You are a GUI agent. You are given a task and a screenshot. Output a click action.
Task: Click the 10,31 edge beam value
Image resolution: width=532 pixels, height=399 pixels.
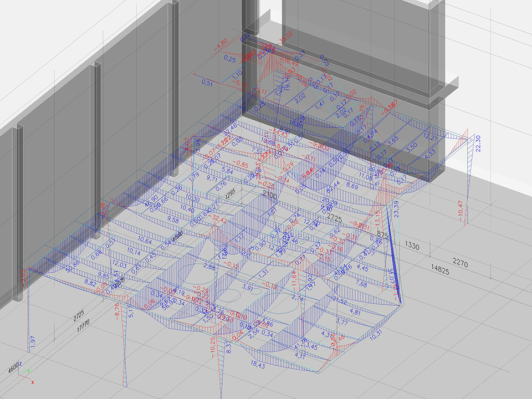point(376,334)
